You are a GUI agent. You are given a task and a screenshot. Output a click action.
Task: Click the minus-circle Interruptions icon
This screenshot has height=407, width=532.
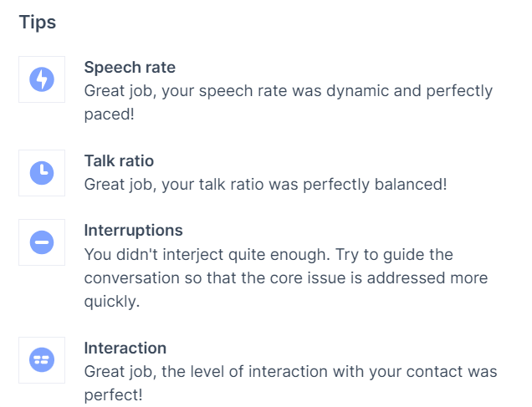coord(42,242)
